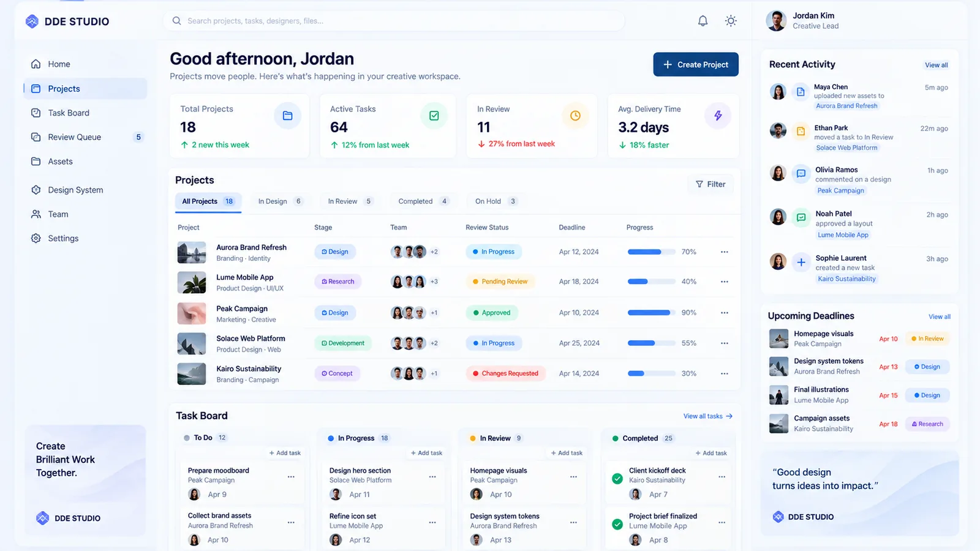The width and height of the screenshot is (980, 551).
Task: Show Completed projects tab
Action: [x=423, y=201]
